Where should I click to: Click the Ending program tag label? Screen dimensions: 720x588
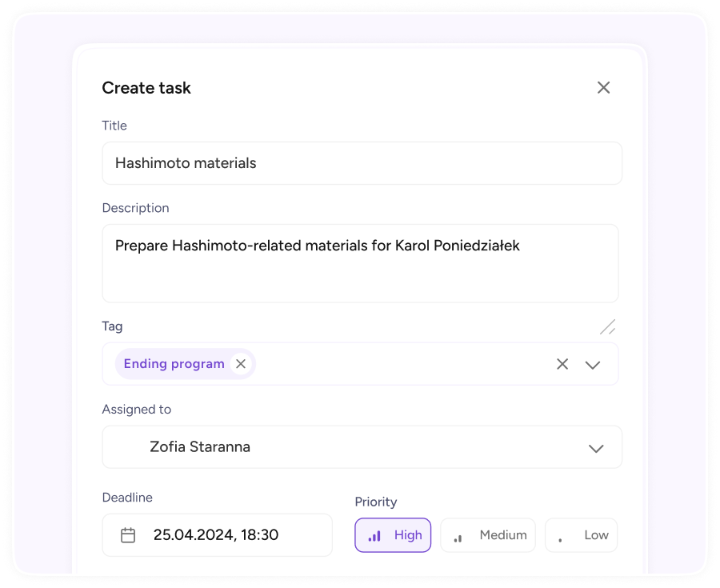click(x=174, y=364)
